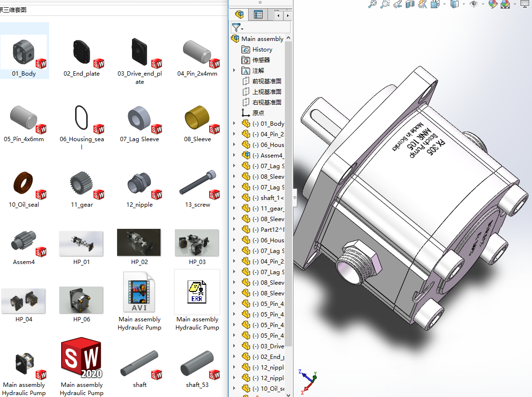Click the Previous View icon

pos(397,4)
